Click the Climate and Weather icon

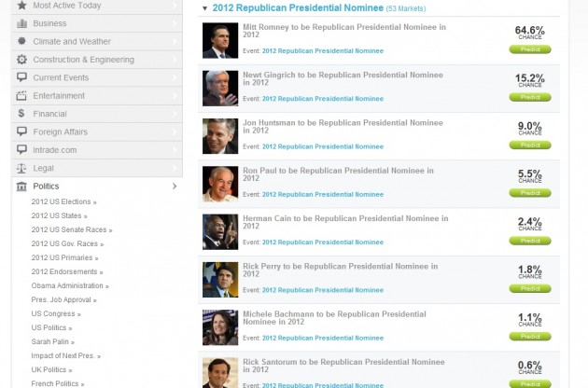[x=21, y=41]
